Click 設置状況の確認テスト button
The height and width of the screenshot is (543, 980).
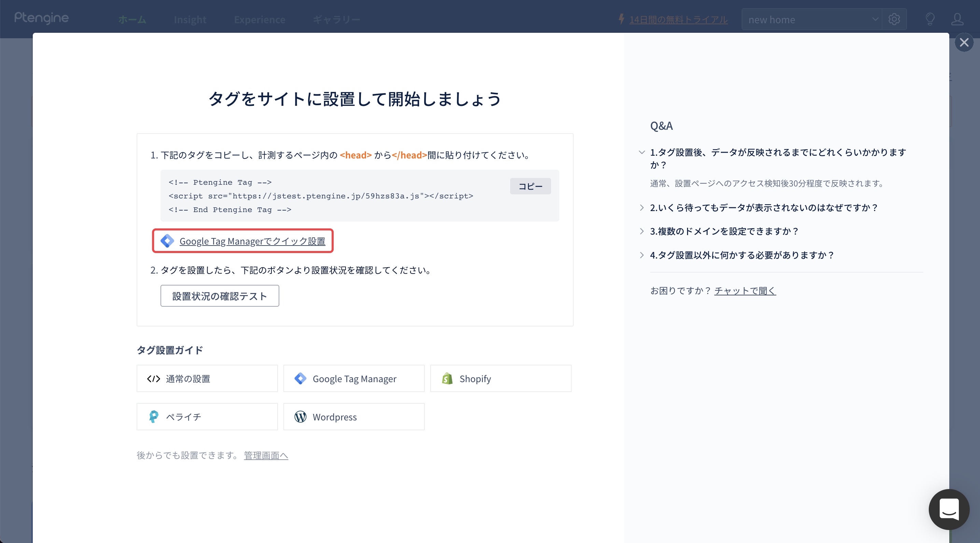coord(220,296)
